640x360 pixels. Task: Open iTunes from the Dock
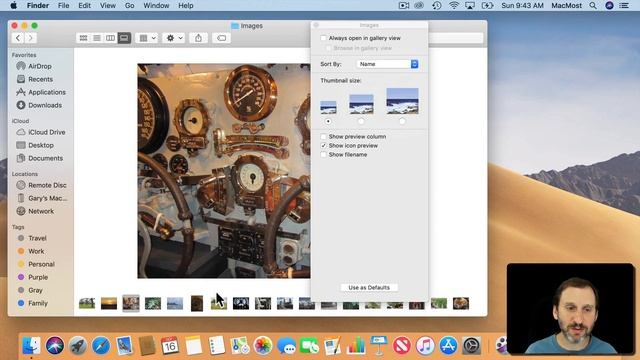click(425, 346)
